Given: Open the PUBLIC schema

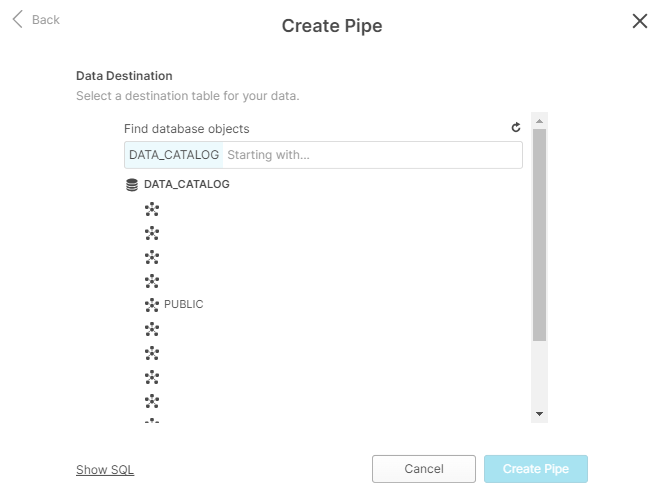Looking at the screenshot, I should [x=184, y=304].
